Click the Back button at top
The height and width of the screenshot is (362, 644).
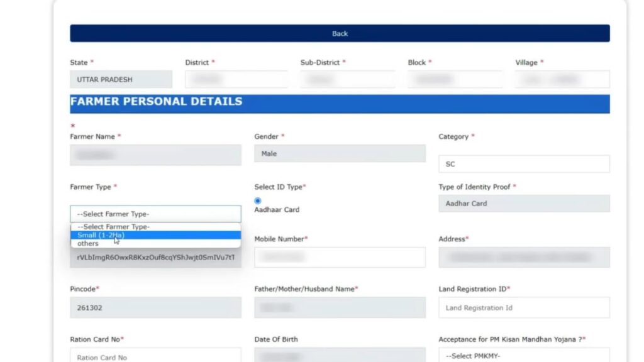tap(340, 33)
